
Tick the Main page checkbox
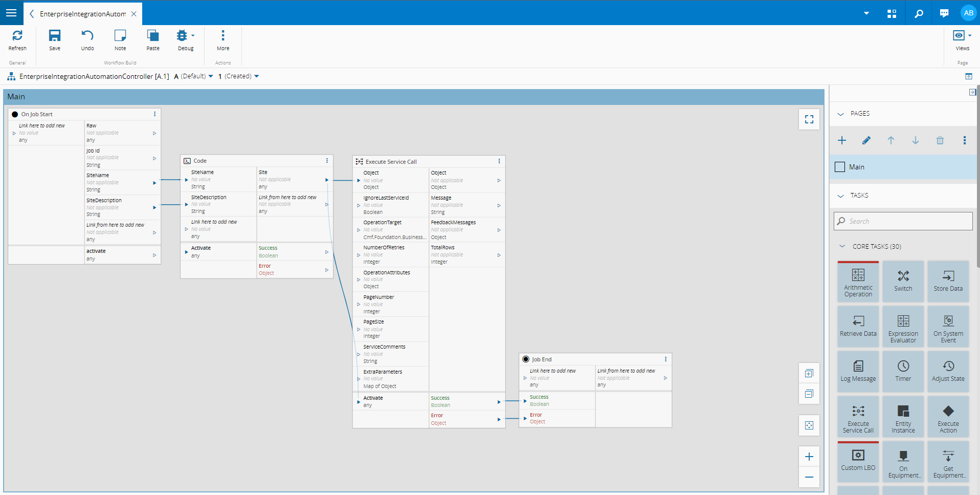coord(839,167)
